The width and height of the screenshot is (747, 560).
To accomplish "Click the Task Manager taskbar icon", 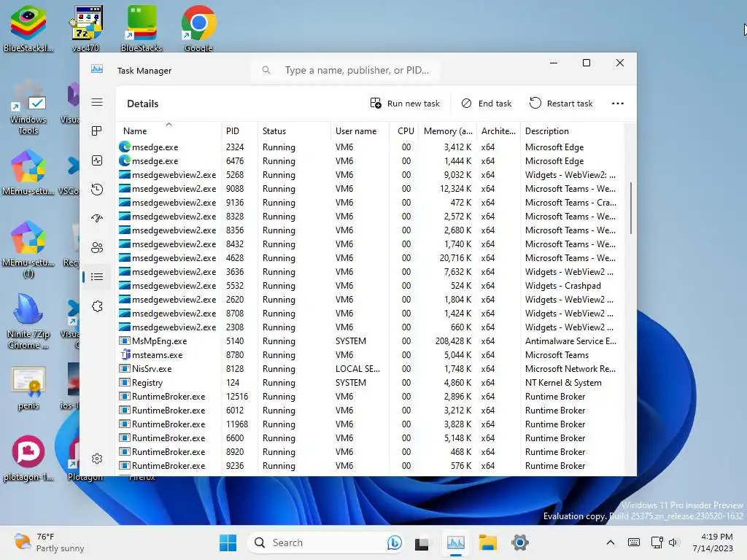I will click(456, 542).
